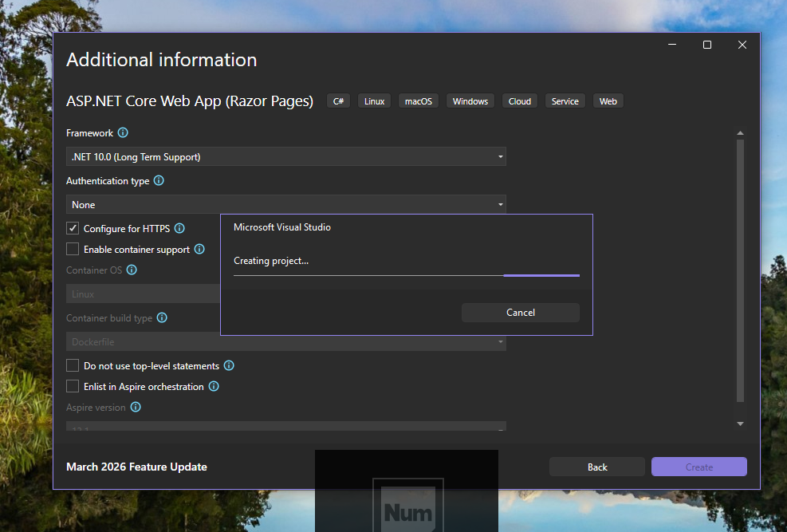787x532 pixels.
Task: Click the Aspire version info icon
Action: pyautogui.click(x=136, y=408)
